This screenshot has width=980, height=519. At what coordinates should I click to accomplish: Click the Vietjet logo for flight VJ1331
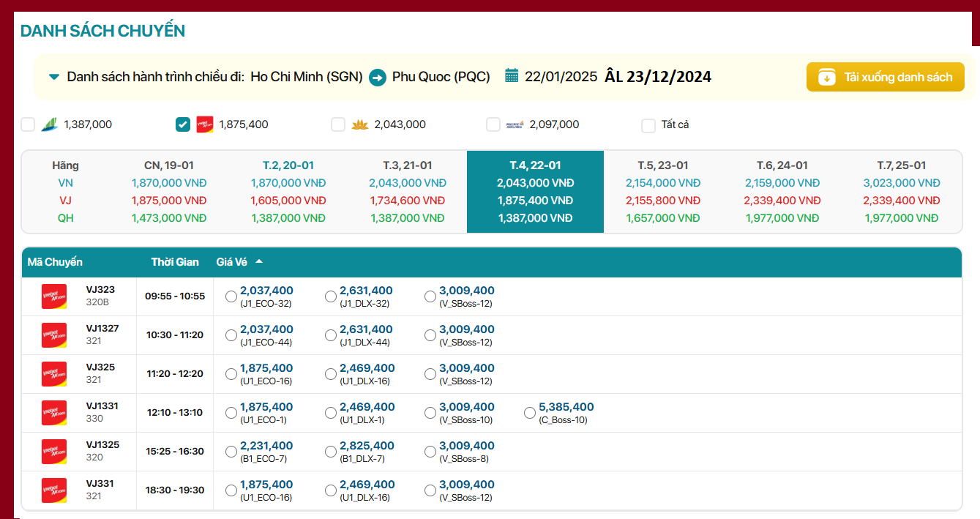click(54, 413)
